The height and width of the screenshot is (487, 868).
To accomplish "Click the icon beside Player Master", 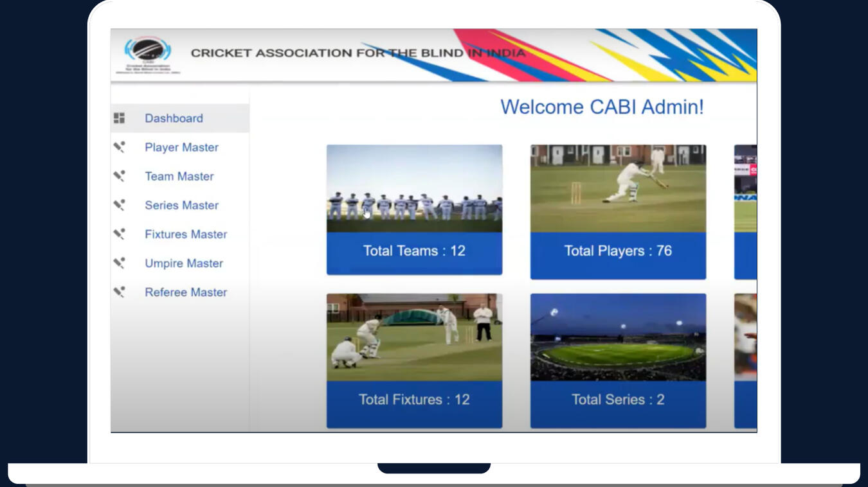I will [120, 147].
